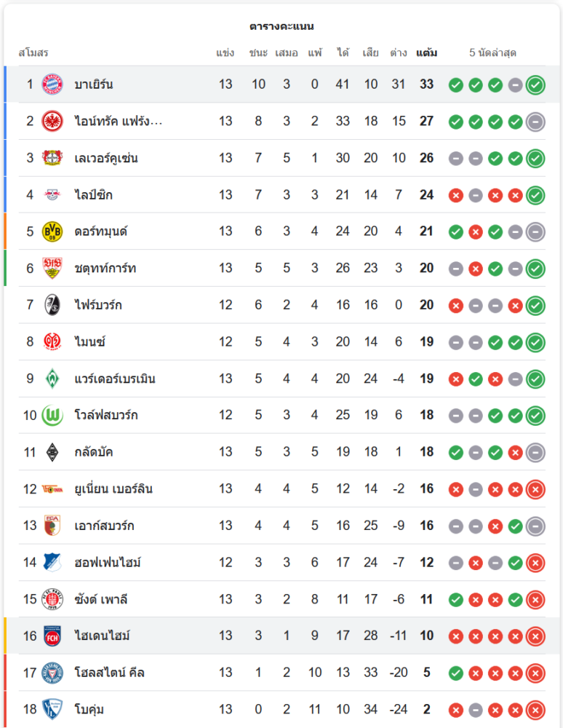Open the โฮลสไตน์ คีล team link
Viewport: 563px width, 728px height.
pyautogui.click(x=109, y=673)
